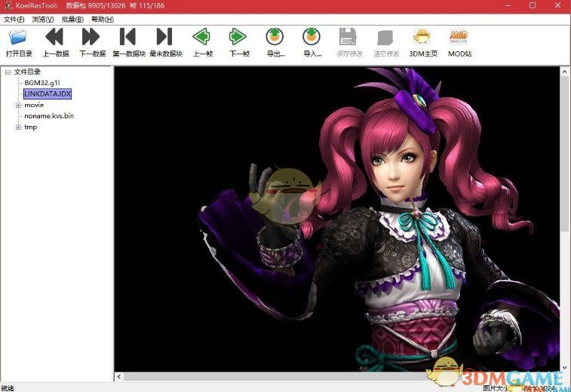Jump to last data block icon
The width and height of the screenshot is (571, 392).
[164, 37]
